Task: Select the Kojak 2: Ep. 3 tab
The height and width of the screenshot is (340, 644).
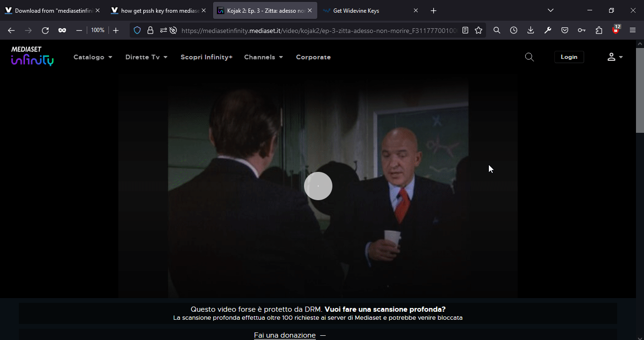Action: 265,10
